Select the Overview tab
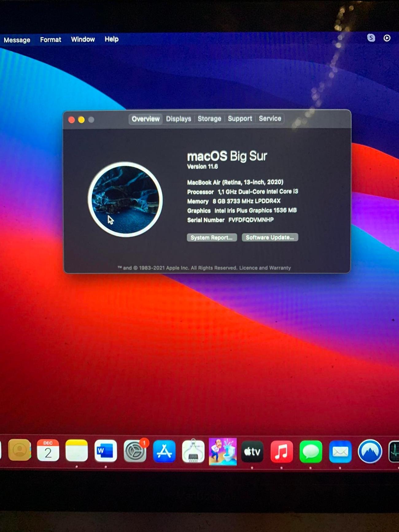The height and width of the screenshot is (532, 399). click(146, 119)
